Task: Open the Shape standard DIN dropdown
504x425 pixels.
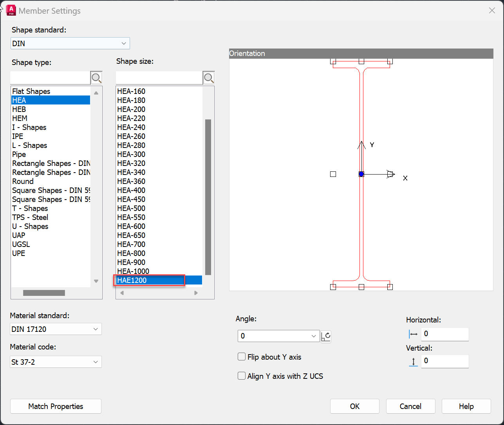Action: [70, 43]
